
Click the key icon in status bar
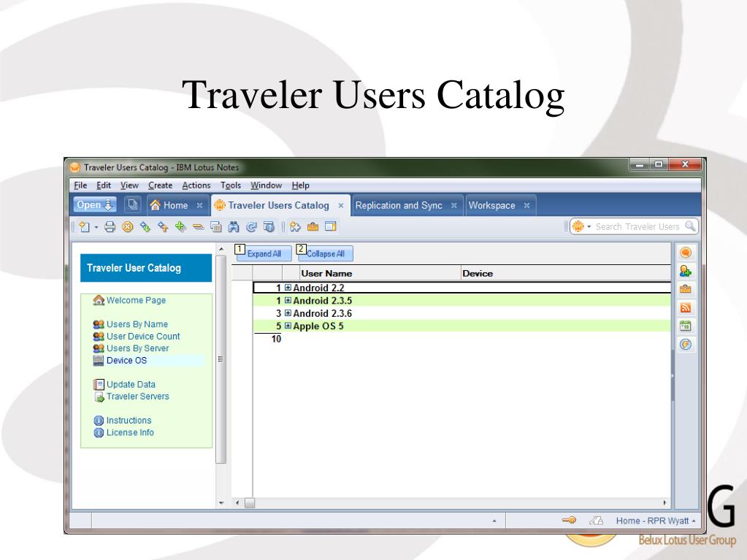(x=569, y=521)
